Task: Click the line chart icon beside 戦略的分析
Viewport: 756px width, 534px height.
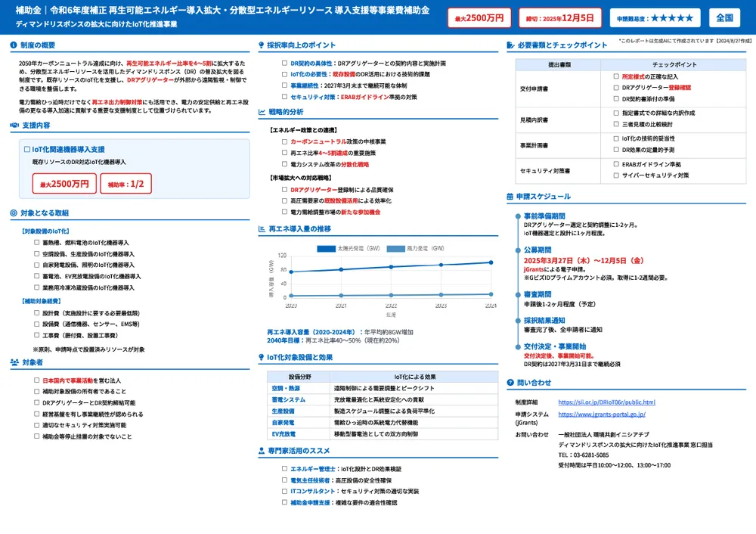Action: pos(262,112)
